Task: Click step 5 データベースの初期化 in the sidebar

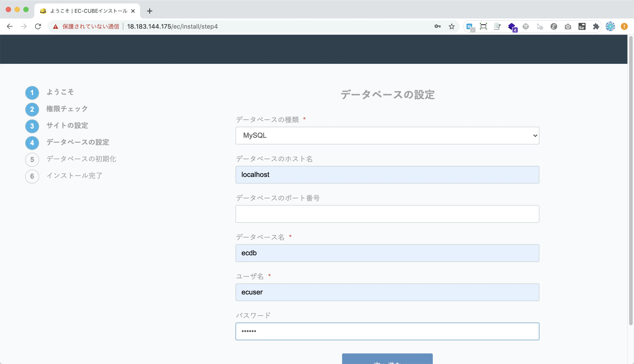Action: tap(70, 160)
